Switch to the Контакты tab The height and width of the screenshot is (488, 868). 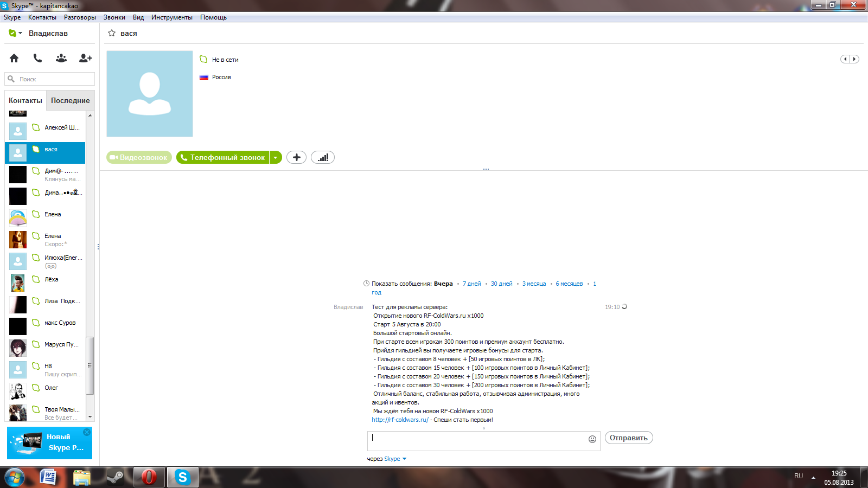click(x=25, y=100)
